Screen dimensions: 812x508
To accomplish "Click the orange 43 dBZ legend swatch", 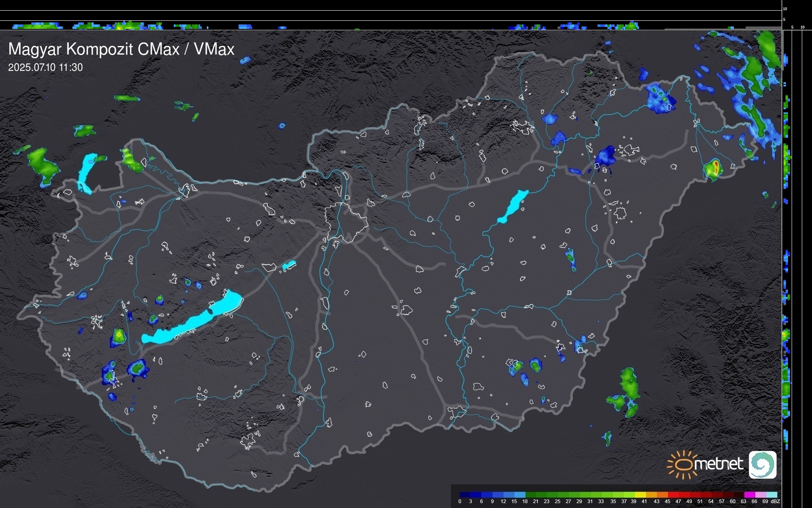I will [662, 495].
